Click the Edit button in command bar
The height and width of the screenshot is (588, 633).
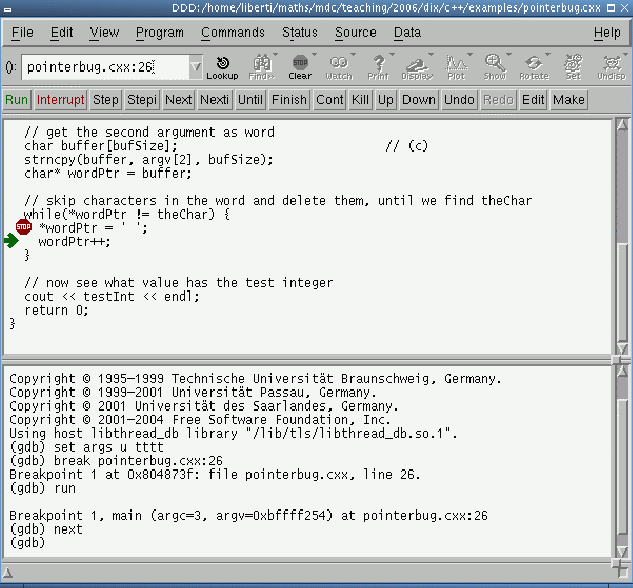coord(533,100)
